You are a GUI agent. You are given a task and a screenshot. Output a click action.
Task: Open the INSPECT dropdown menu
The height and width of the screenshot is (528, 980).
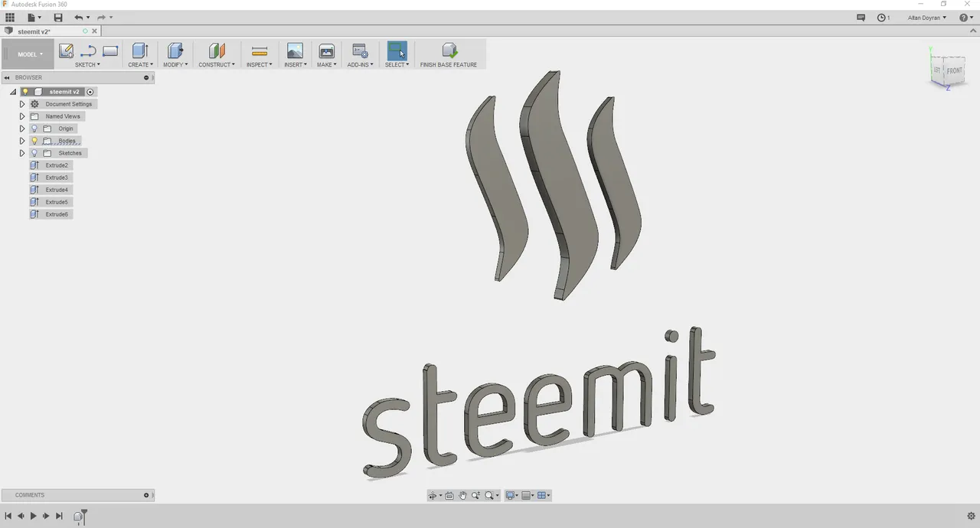(260, 65)
